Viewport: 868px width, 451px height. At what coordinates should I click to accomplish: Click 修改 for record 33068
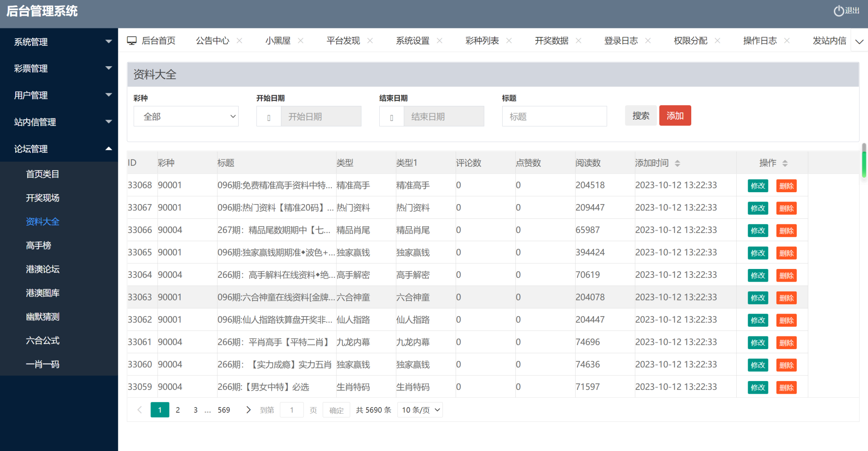(x=757, y=185)
